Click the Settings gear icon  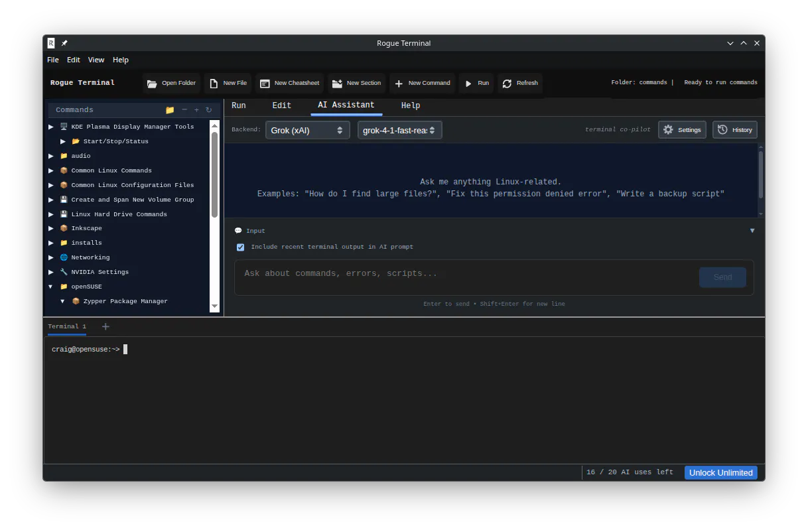668,130
